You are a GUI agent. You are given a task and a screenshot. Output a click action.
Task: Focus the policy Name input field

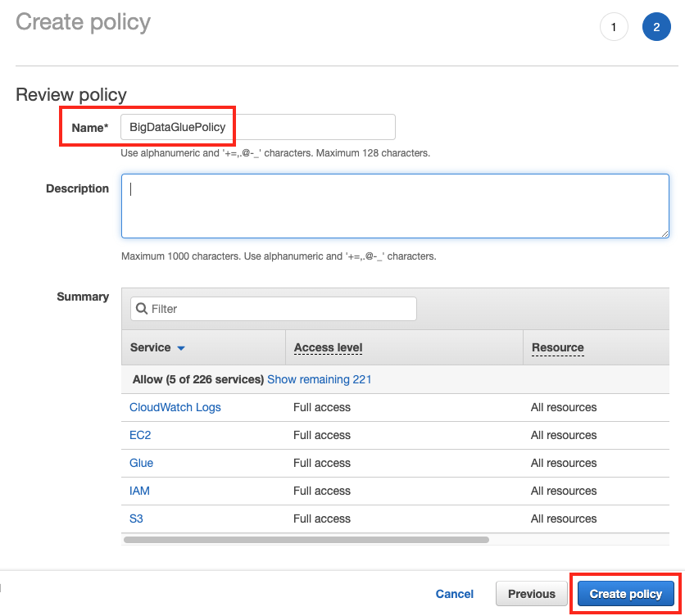pyautogui.click(x=257, y=127)
